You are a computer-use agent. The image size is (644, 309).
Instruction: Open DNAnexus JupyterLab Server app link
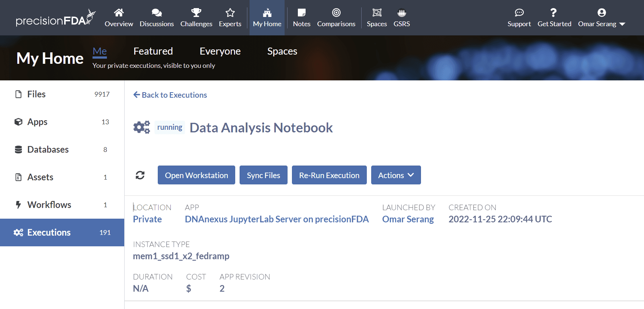click(276, 219)
